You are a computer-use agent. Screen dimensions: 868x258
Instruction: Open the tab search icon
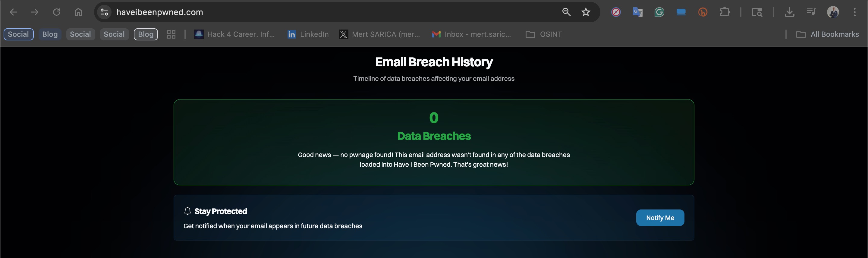(x=757, y=12)
